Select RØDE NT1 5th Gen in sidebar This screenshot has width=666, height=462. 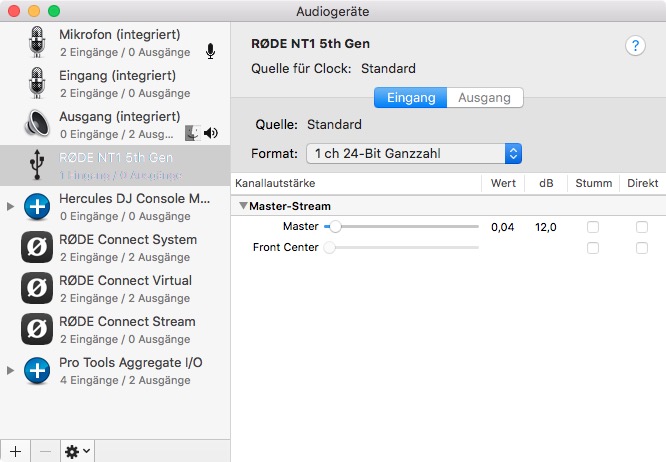tap(116, 165)
